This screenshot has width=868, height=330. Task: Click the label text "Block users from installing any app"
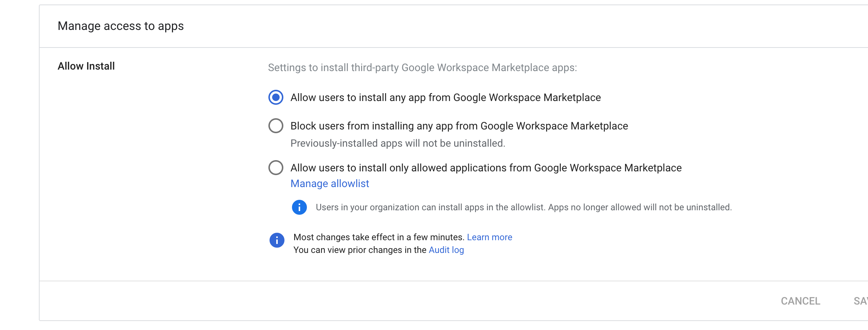tap(459, 126)
